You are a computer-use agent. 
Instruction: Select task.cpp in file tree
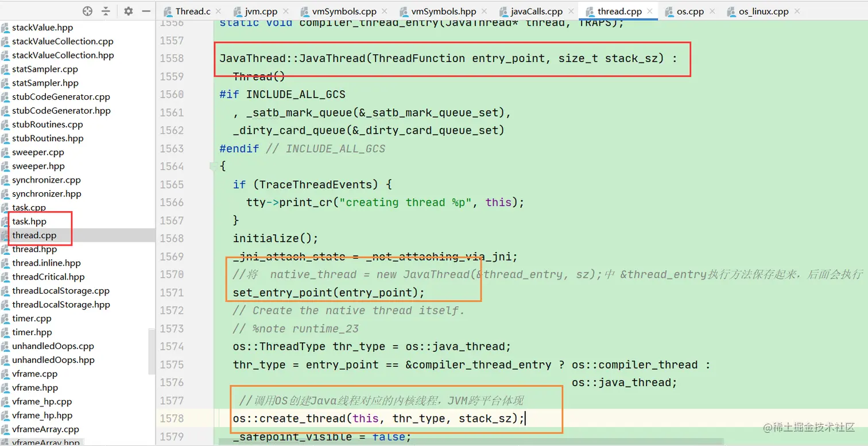pyautogui.click(x=29, y=208)
